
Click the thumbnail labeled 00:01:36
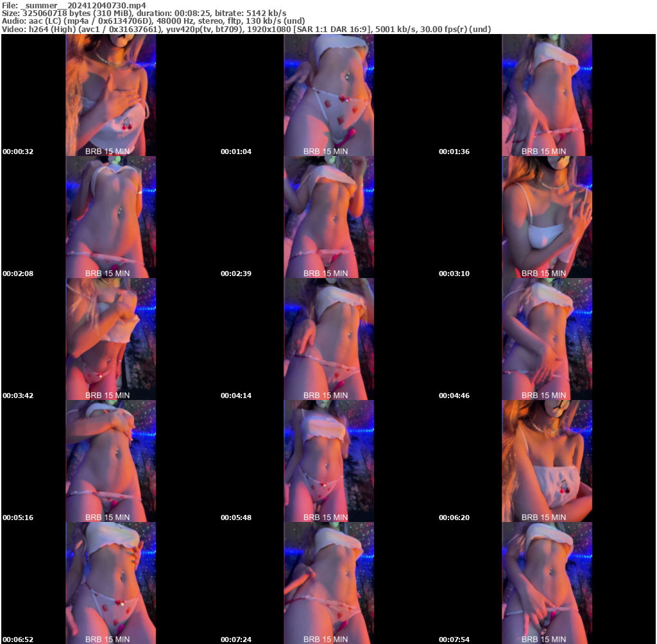547,94
